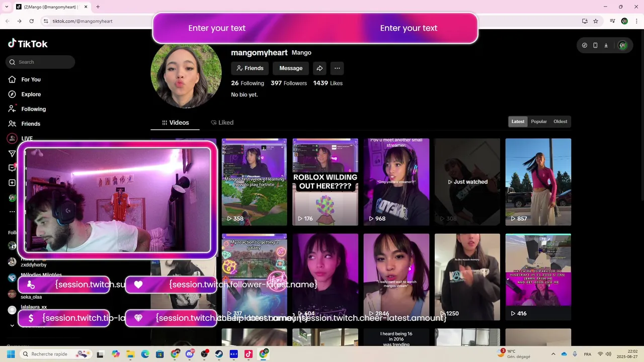
Task: Sort videos by Latest
Action: point(518,122)
